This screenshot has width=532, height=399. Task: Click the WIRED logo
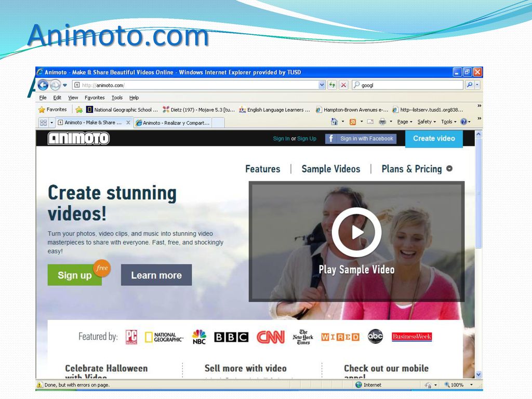(340, 337)
